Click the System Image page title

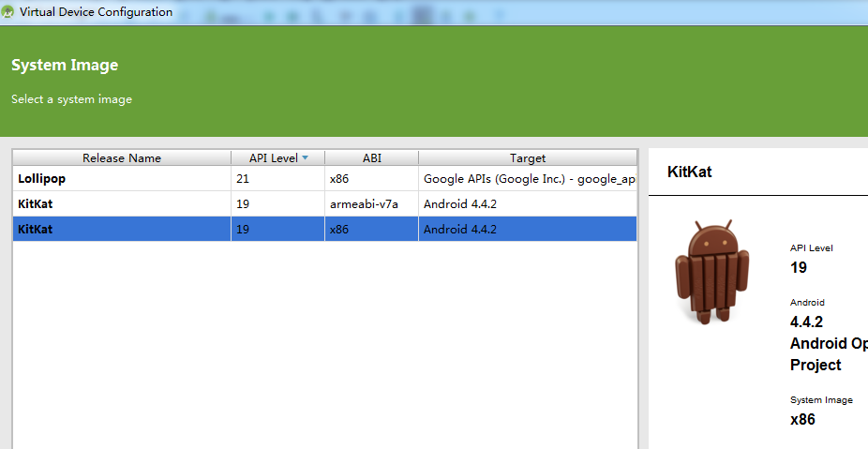tap(65, 66)
